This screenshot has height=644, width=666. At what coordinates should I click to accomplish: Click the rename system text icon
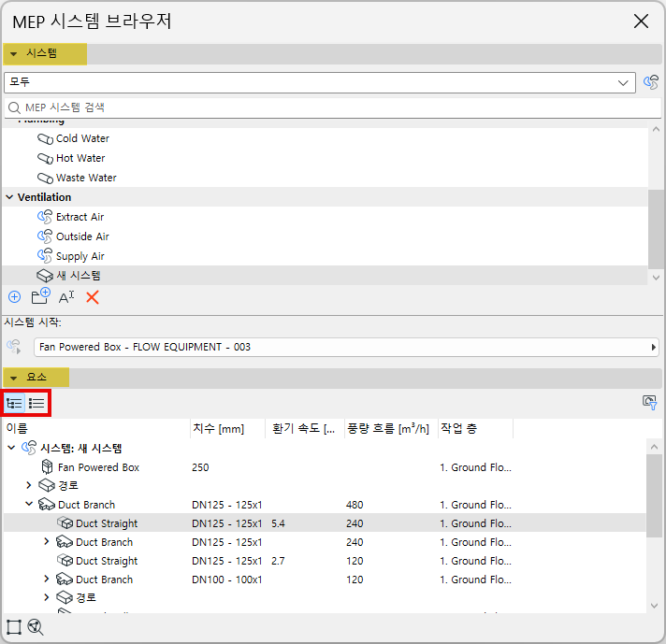click(x=66, y=296)
